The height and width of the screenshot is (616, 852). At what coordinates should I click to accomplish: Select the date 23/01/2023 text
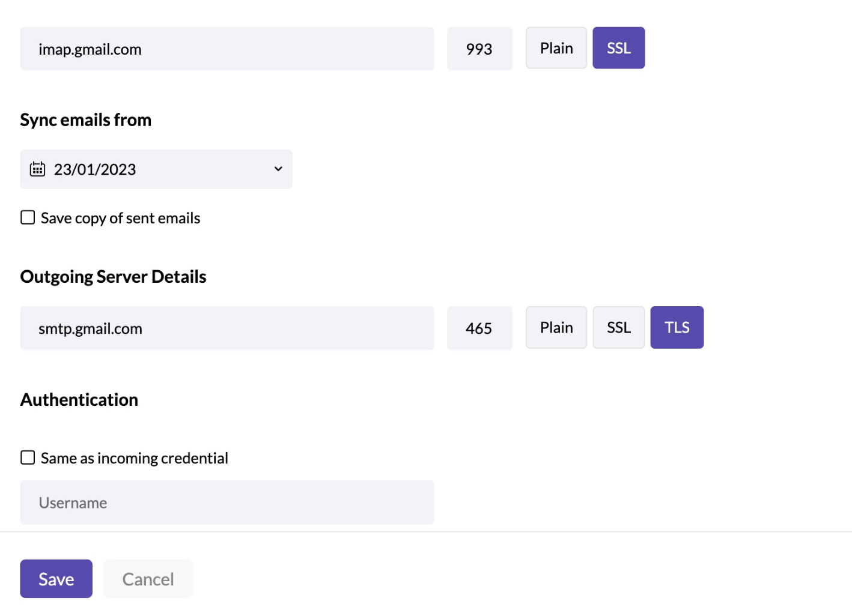(x=95, y=169)
